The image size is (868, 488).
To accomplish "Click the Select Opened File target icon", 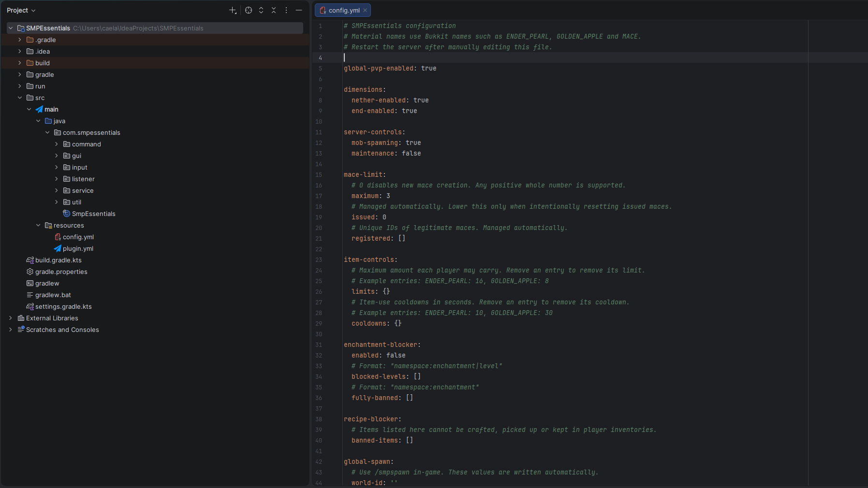I will pyautogui.click(x=249, y=10).
